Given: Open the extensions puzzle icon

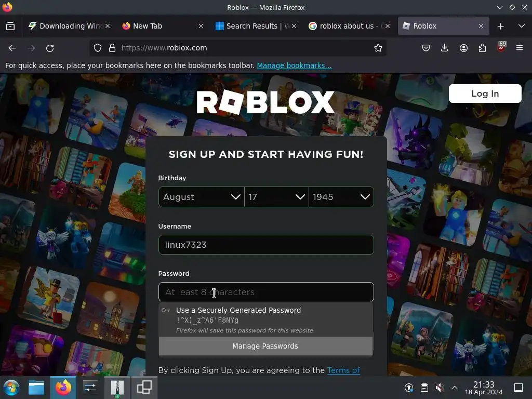Looking at the screenshot, I should click(x=482, y=48).
